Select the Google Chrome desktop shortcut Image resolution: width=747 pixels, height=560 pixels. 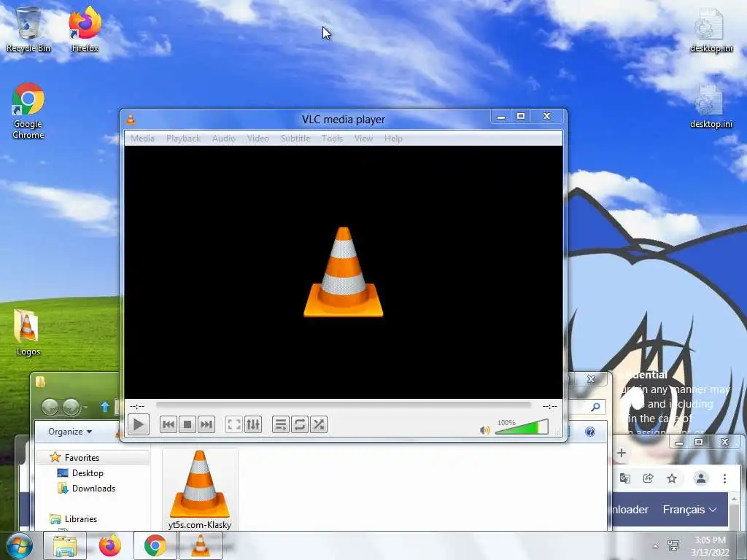(28, 111)
